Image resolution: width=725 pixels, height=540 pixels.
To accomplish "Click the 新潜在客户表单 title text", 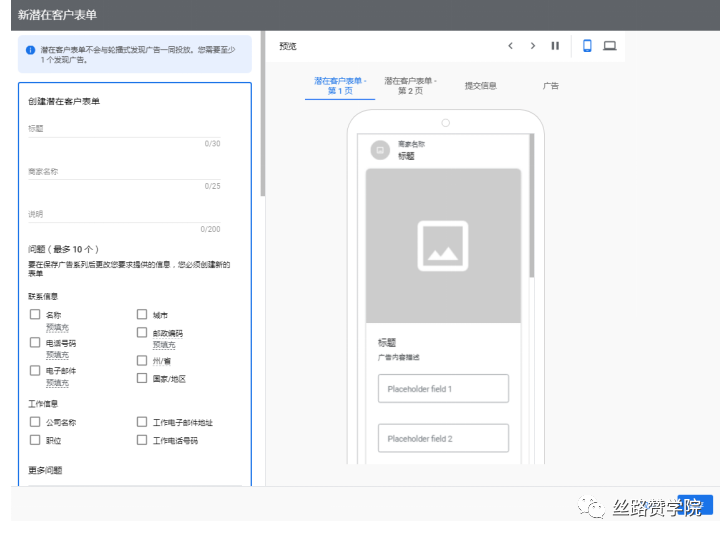I will pos(57,15).
